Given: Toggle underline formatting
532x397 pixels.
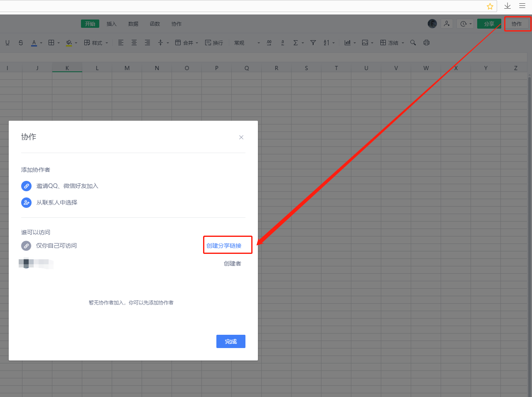Looking at the screenshot, I should [x=7, y=43].
